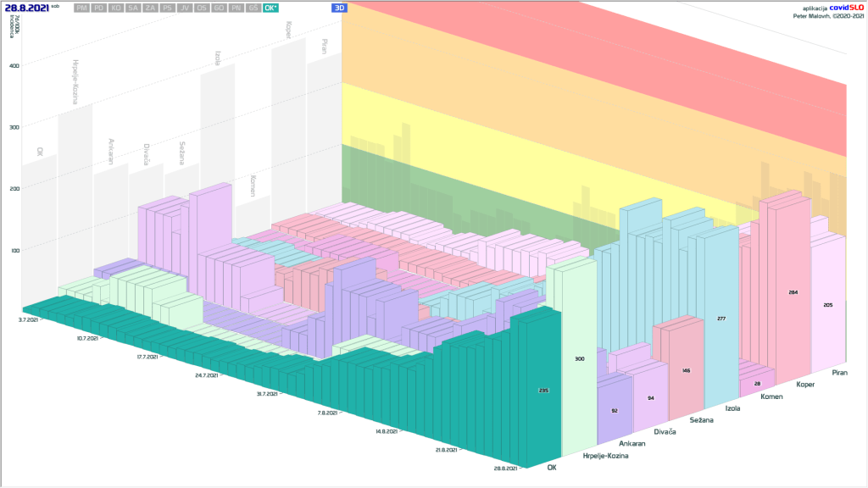Viewport: 868px width, 488px height.
Task: Open the PS region view
Action: click(x=167, y=8)
